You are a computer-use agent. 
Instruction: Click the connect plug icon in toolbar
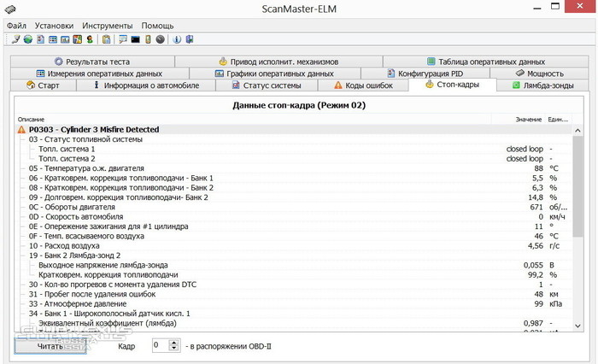(x=14, y=39)
